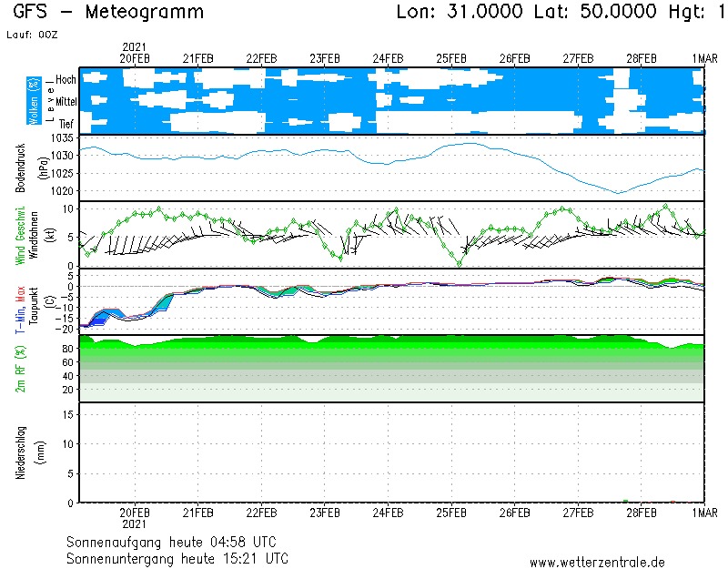
Task: Select the 23FEB marker above the cloud panel
Action: [x=325, y=58]
